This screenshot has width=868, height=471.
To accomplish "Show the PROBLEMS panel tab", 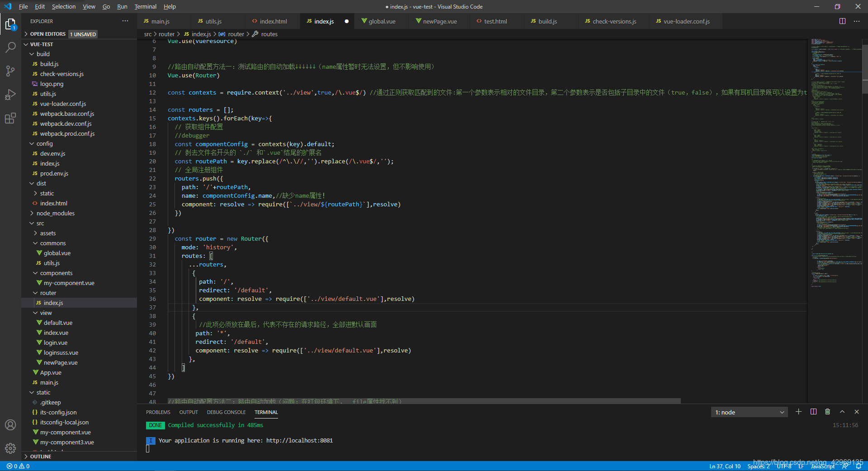I will tap(158, 412).
